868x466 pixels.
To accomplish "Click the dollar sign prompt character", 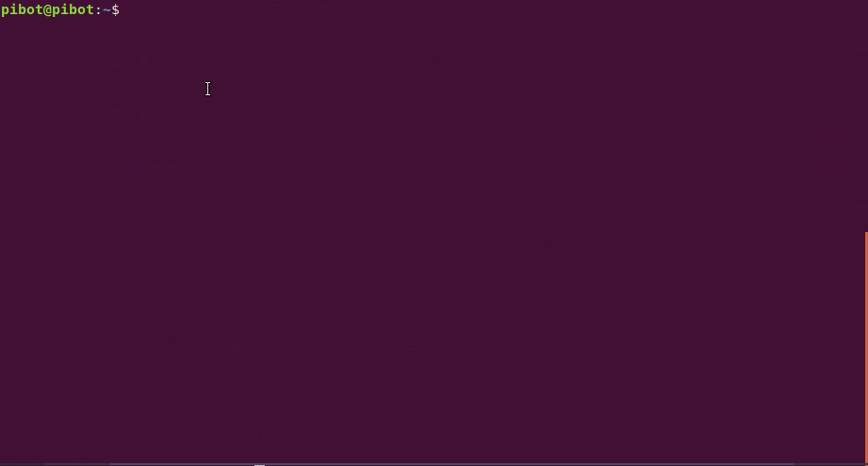I will [x=115, y=10].
